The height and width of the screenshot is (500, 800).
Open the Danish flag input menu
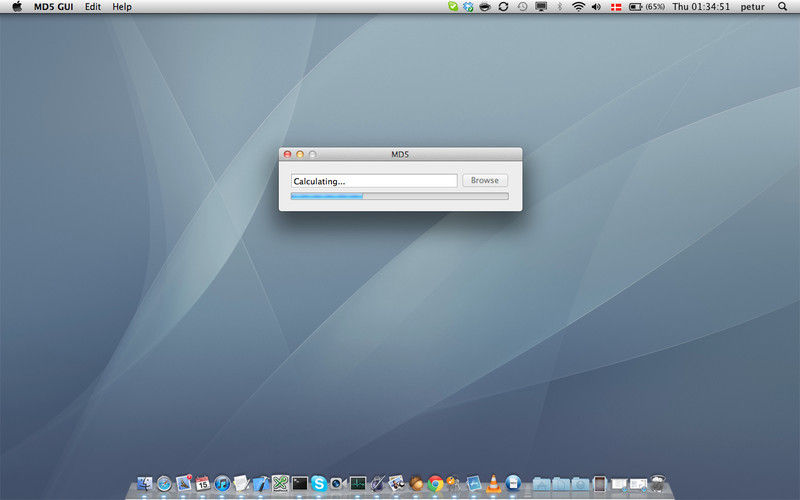tap(616, 7)
